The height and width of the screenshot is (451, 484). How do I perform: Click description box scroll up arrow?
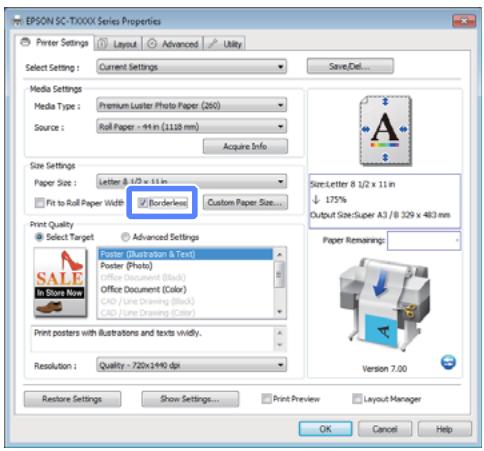pyautogui.click(x=280, y=333)
